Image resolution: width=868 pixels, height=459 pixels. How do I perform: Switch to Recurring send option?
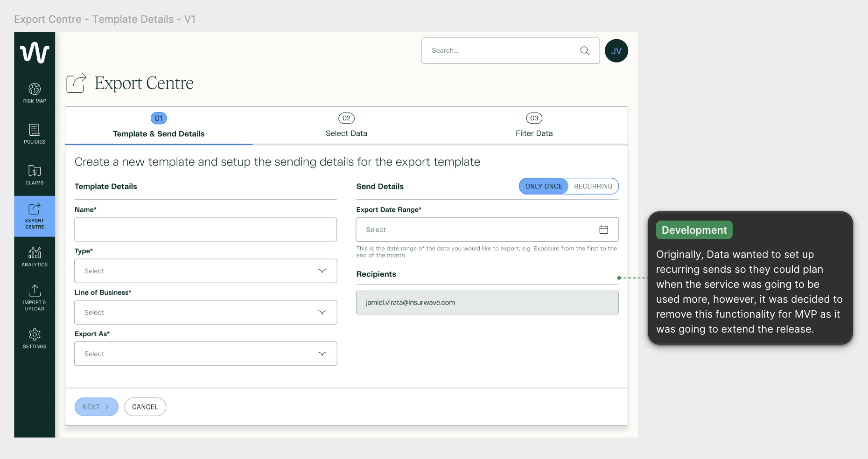click(x=593, y=186)
